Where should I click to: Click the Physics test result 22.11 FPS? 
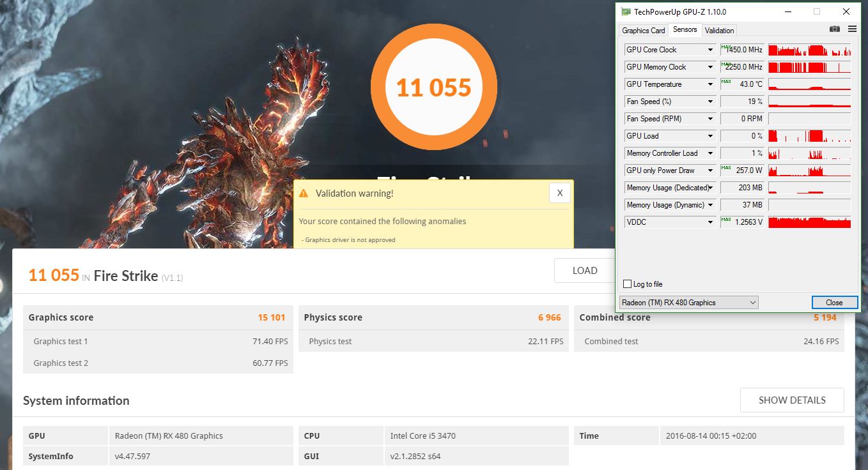click(546, 342)
